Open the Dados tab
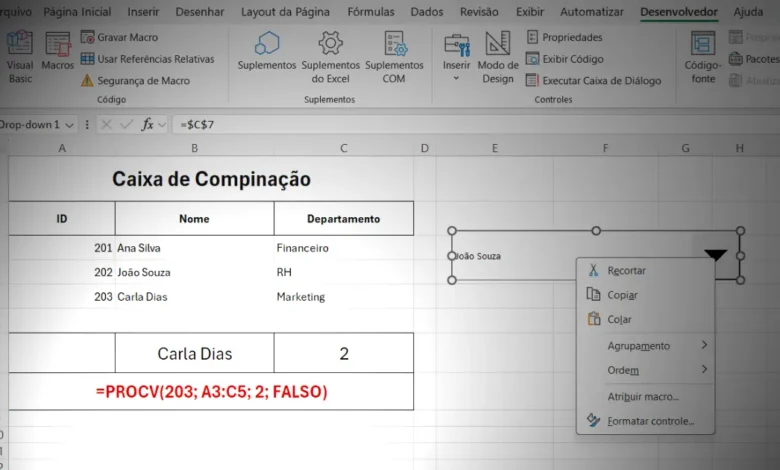The height and width of the screenshot is (470, 780). click(x=427, y=11)
